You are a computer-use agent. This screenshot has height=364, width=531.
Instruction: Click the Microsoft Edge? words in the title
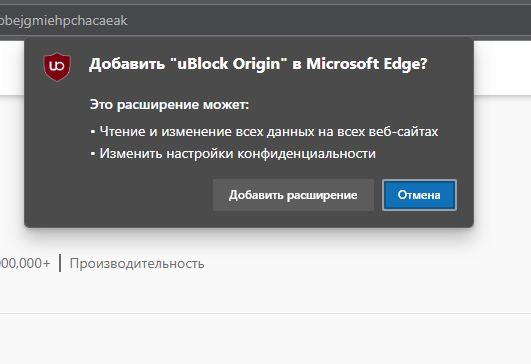click(x=367, y=64)
